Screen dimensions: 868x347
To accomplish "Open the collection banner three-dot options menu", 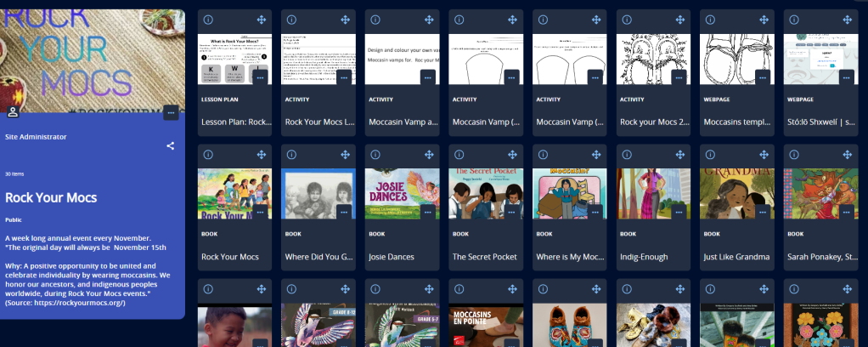I will [170, 111].
